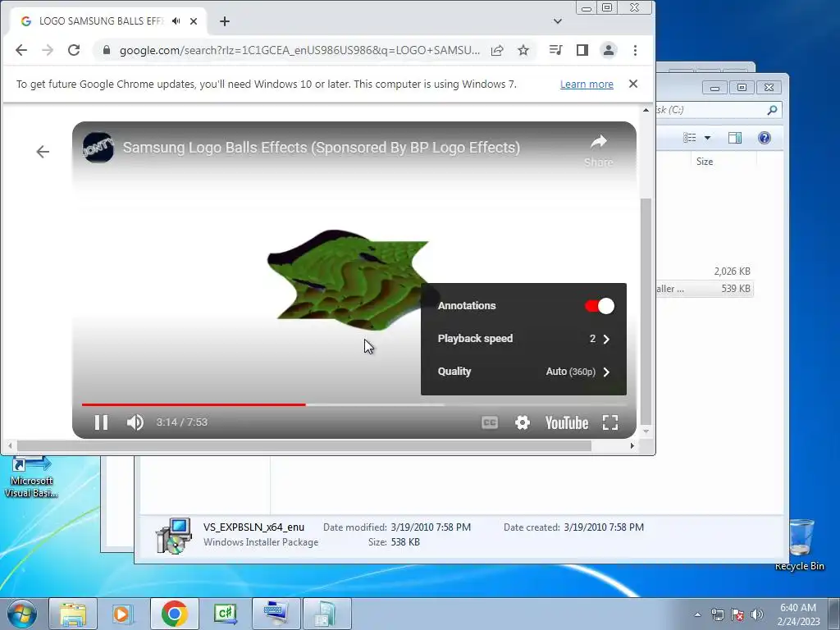Select the 539 KB file row in Explorer

(x=705, y=289)
